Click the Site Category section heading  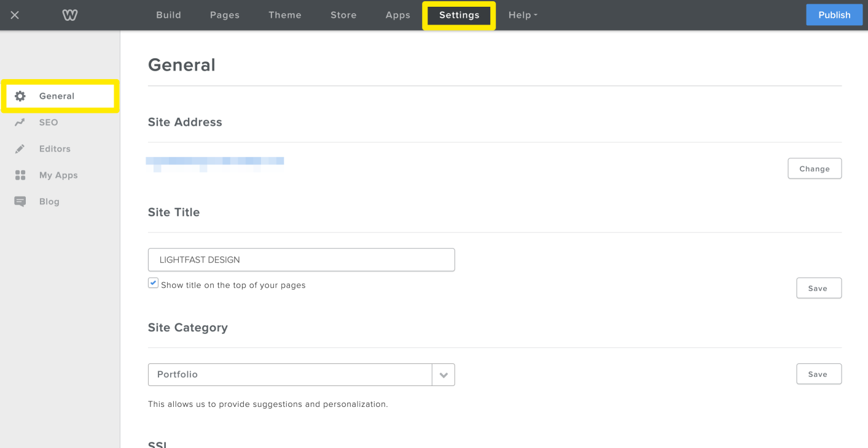188,328
